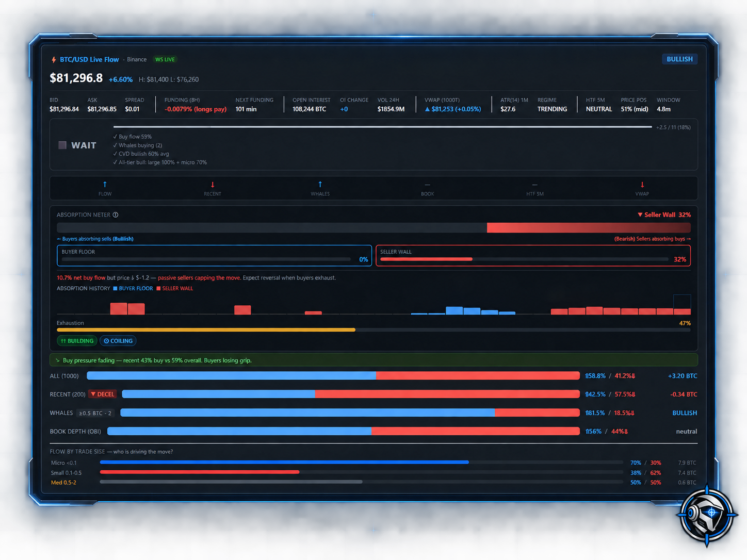The height and width of the screenshot is (560, 747).
Task: Click the WS LIVE connection badge
Action: (165, 60)
